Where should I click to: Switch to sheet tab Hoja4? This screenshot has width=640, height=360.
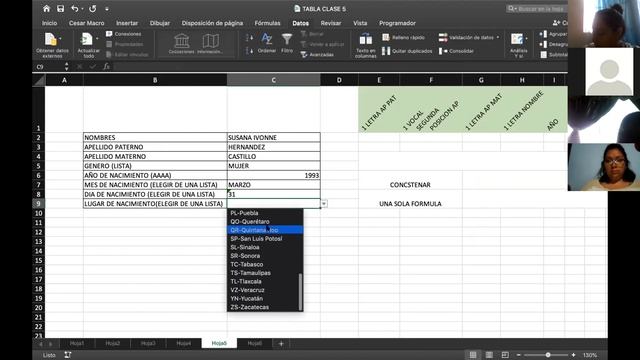[184, 343]
